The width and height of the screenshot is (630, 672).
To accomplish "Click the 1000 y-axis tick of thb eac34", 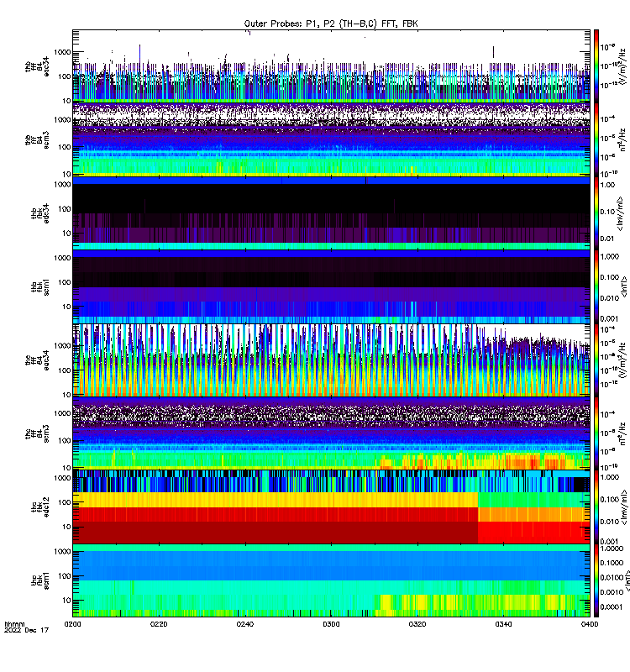I will [x=62, y=52].
